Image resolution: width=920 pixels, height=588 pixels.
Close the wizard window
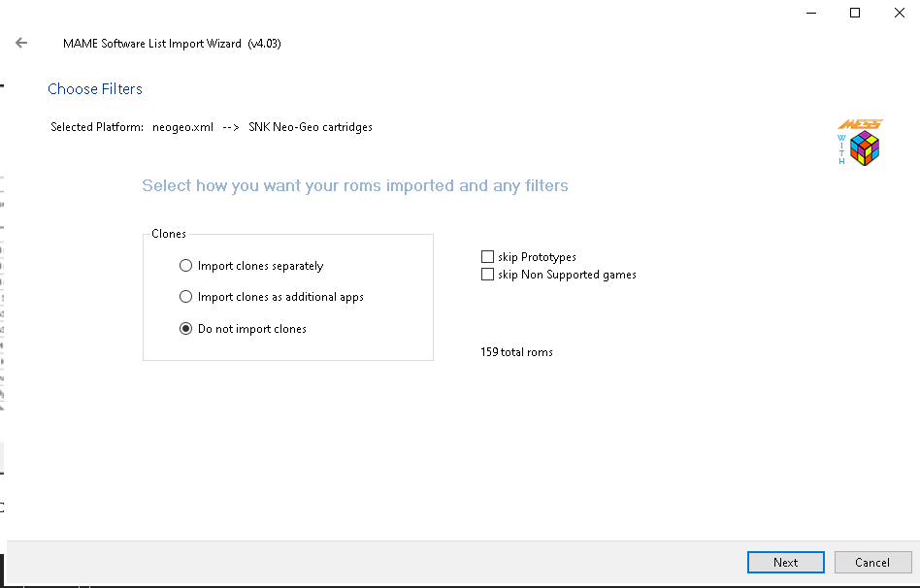tap(899, 13)
